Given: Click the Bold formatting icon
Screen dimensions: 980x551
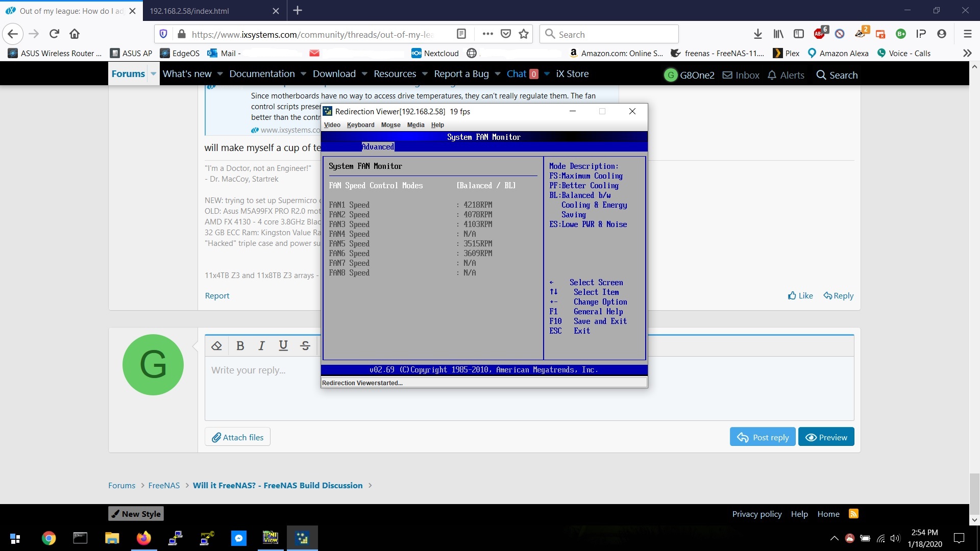Looking at the screenshot, I should click(x=240, y=346).
